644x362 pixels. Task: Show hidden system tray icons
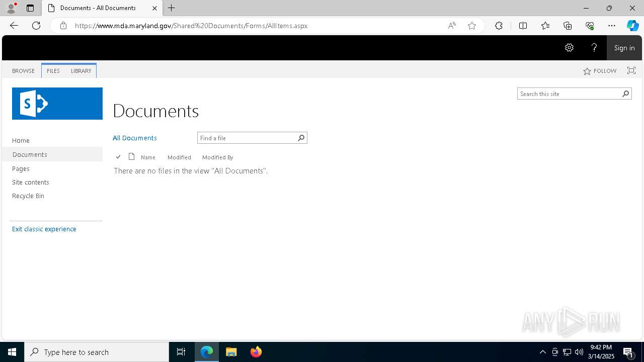click(542, 352)
